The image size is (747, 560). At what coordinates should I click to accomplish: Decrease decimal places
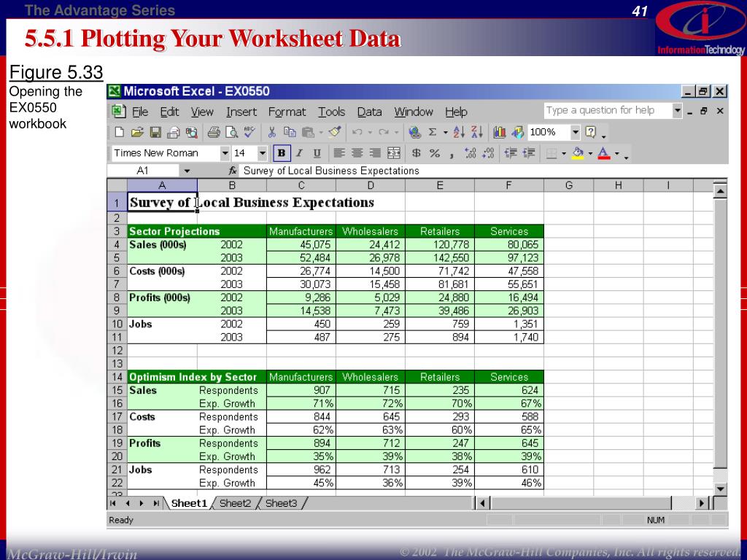[x=488, y=153]
